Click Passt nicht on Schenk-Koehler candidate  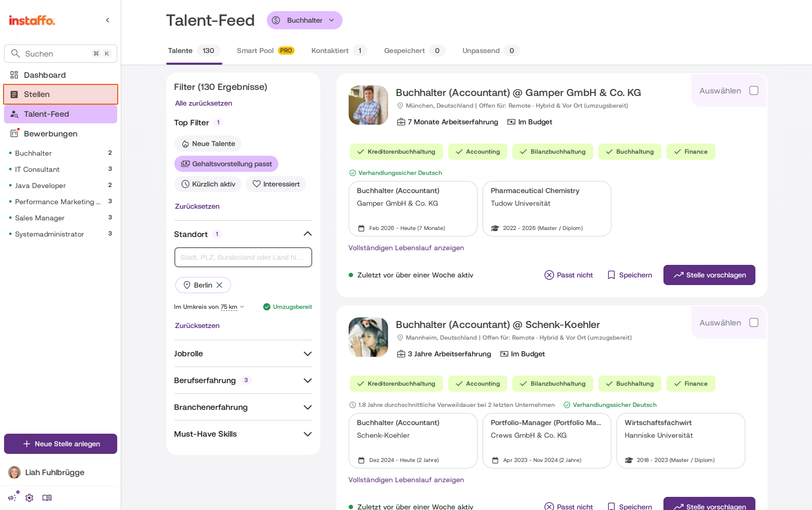pos(568,506)
